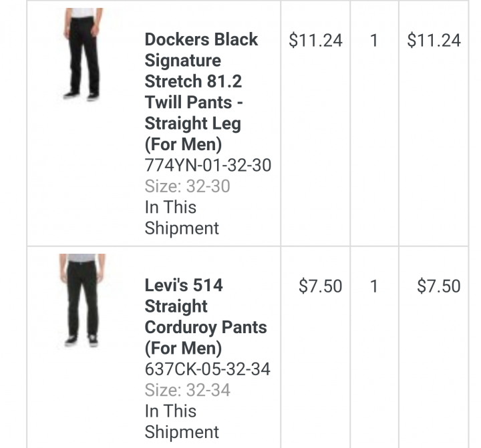Image resolution: width=481 pixels, height=448 pixels.
Task: Select the item number 637CK-05-32-34
Action: click(207, 369)
